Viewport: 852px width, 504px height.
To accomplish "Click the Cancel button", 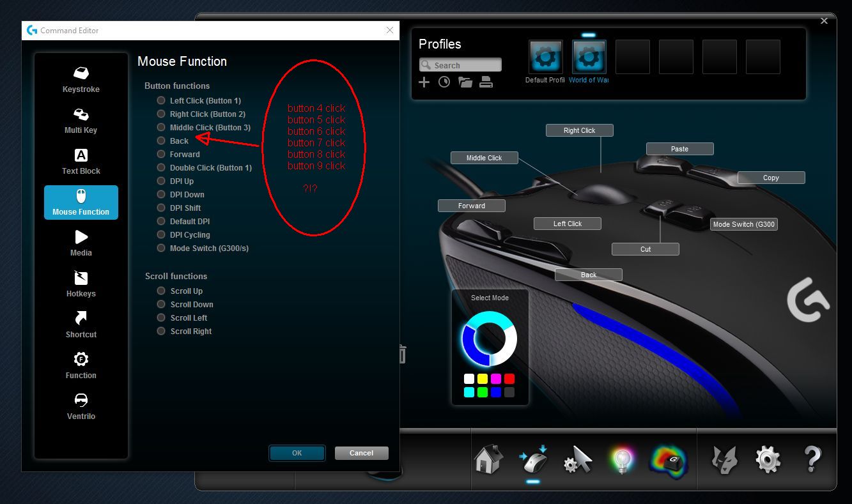I will tap(362, 453).
